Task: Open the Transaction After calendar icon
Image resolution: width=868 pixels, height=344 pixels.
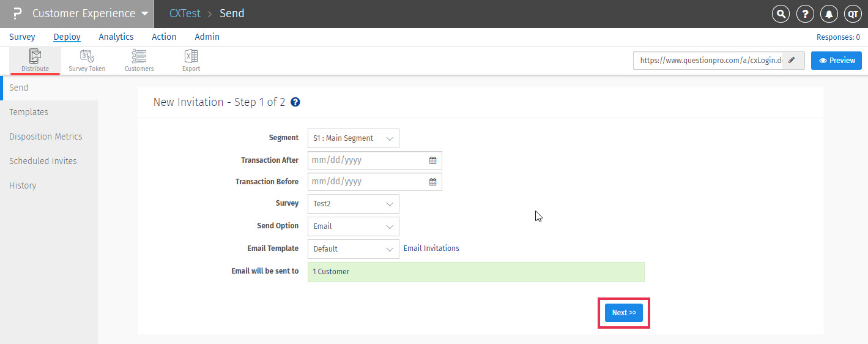Action: point(432,160)
